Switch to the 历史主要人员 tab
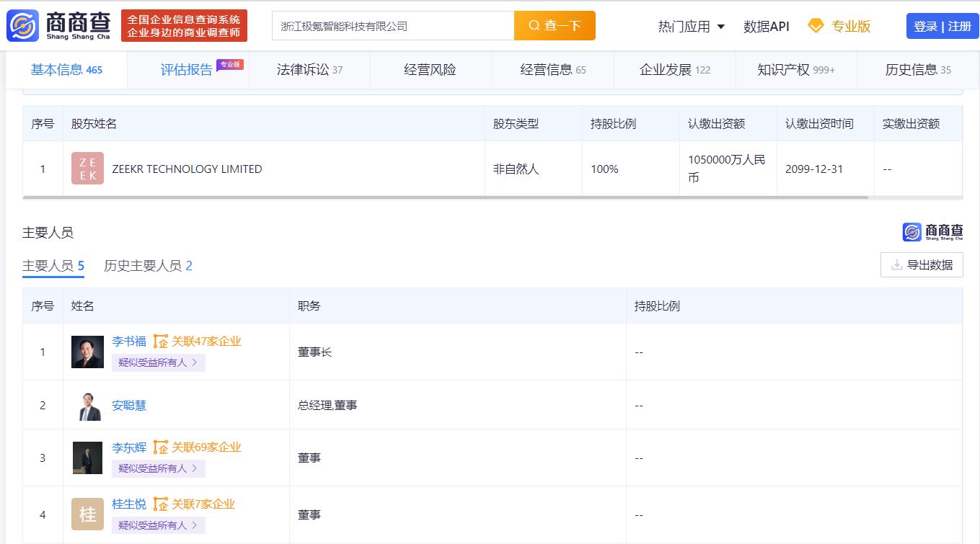980x544 pixels. (148, 266)
